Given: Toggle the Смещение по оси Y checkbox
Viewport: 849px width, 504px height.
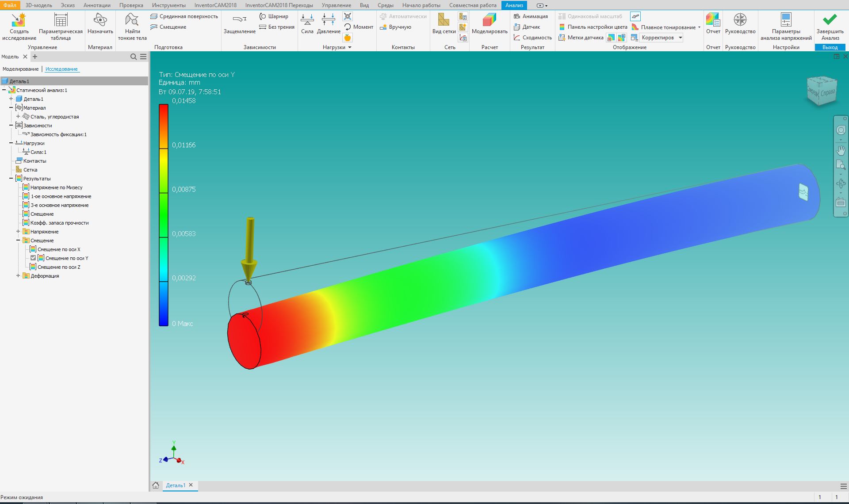Looking at the screenshot, I should [33, 258].
